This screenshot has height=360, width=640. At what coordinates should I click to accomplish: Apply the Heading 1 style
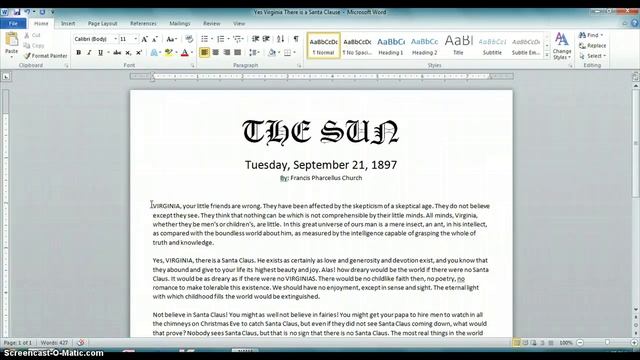tap(391, 46)
